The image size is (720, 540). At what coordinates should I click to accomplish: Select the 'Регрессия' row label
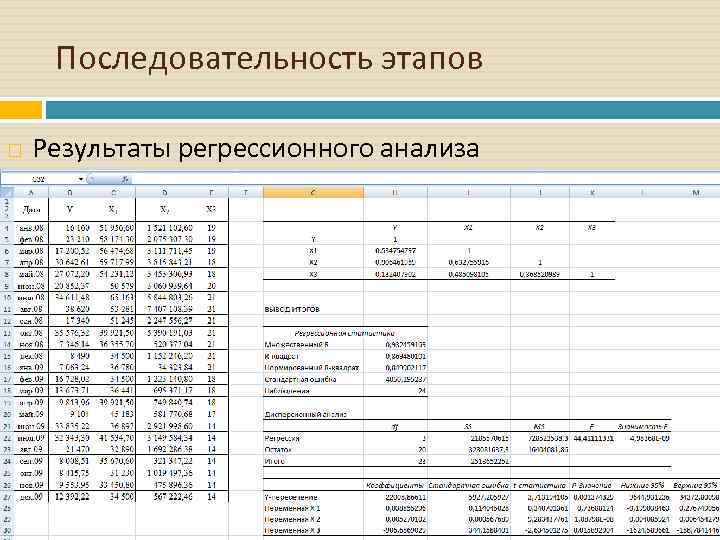pos(282,439)
